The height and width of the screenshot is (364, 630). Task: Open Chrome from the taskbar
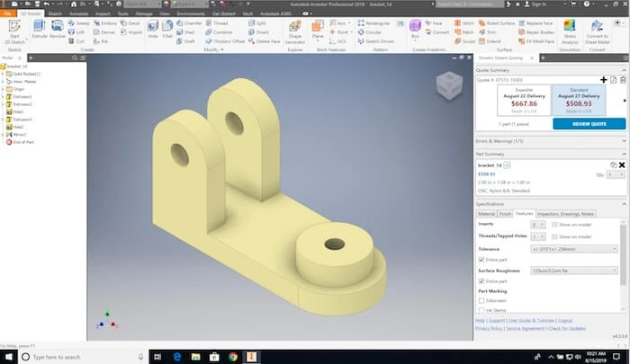(232, 357)
